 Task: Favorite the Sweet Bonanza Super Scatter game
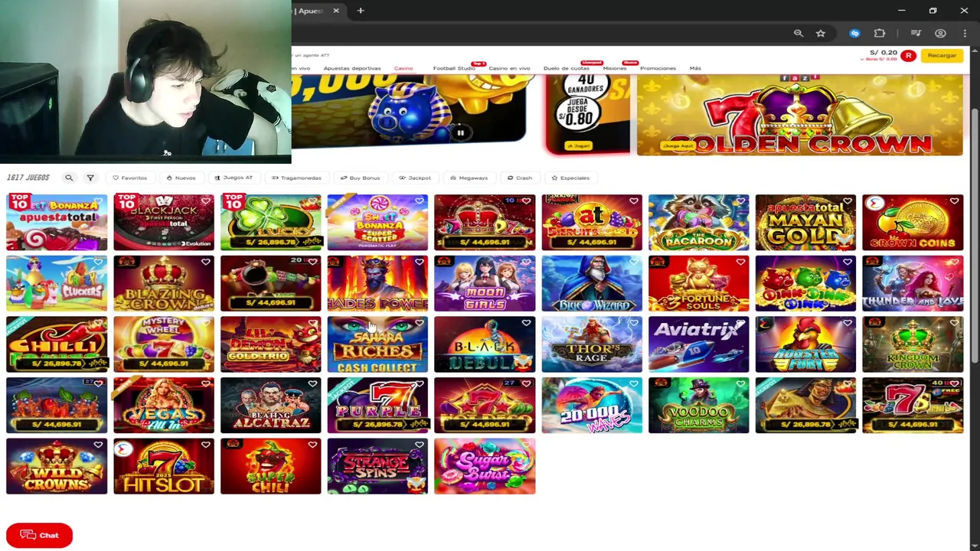pos(420,201)
